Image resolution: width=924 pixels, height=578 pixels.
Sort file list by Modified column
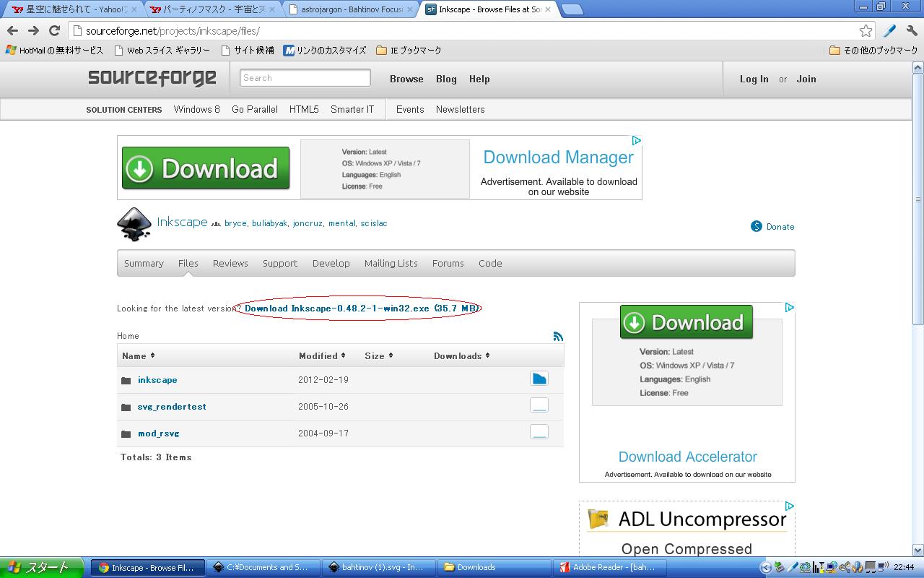(322, 355)
